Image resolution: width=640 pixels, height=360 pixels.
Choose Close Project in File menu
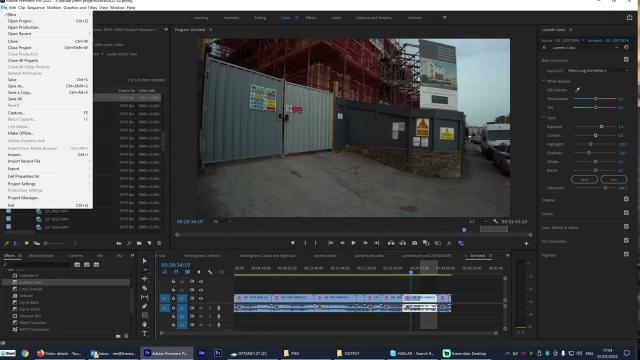click(x=19, y=48)
